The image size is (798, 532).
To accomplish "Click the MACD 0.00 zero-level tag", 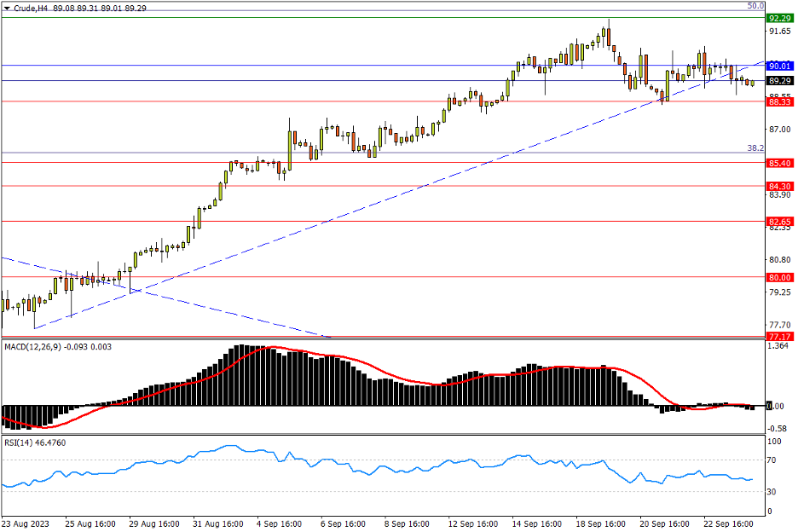I will tap(777, 406).
